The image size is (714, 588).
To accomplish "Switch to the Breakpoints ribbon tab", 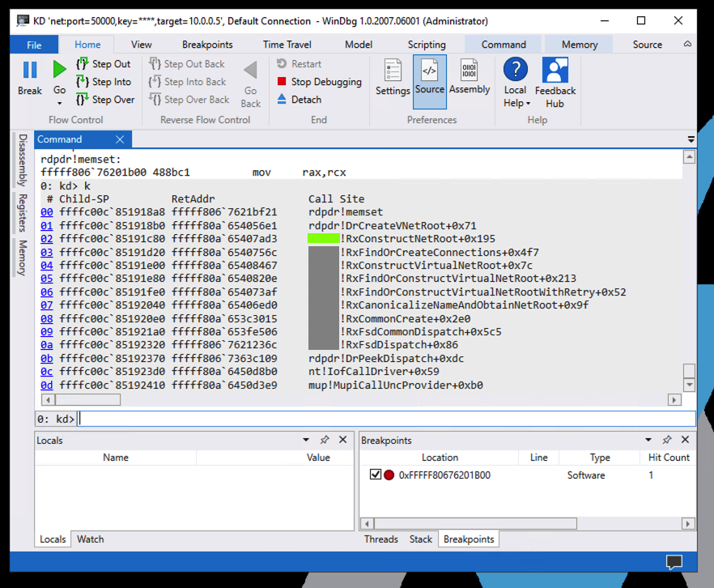I will pos(207,45).
